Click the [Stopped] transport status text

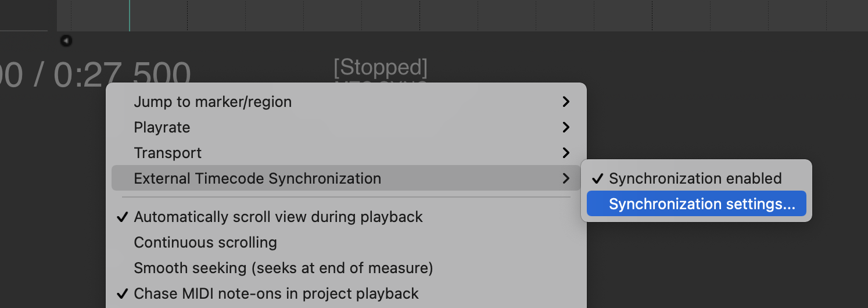(381, 68)
